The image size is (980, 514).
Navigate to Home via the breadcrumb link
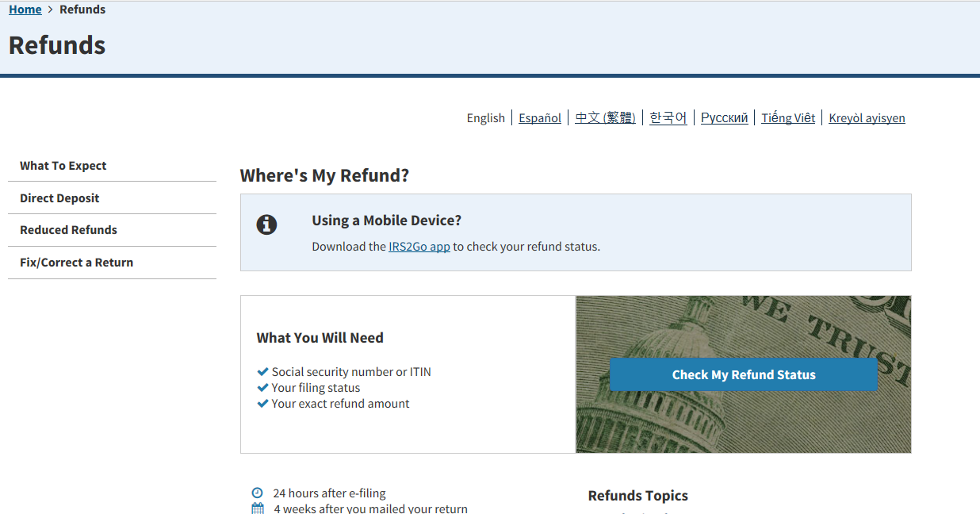25,9
